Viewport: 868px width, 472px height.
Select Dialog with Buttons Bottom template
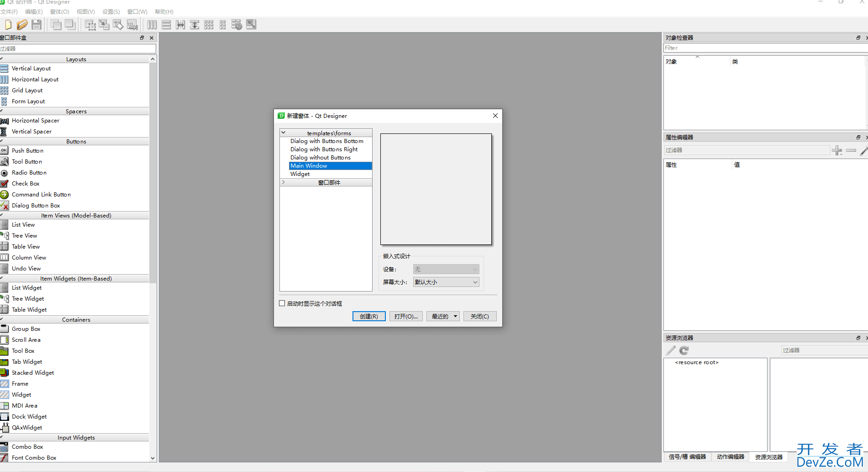pyautogui.click(x=327, y=141)
